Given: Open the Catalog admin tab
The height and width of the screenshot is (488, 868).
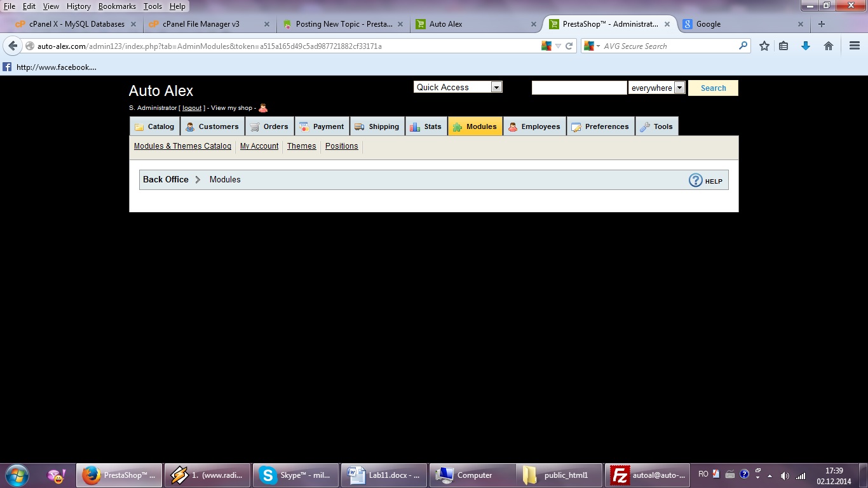Looking at the screenshot, I should click(154, 126).
